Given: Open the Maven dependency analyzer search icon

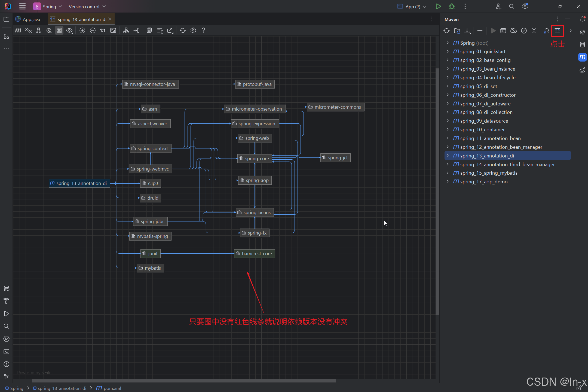Looking at the screenshot, I should point(546,31).
